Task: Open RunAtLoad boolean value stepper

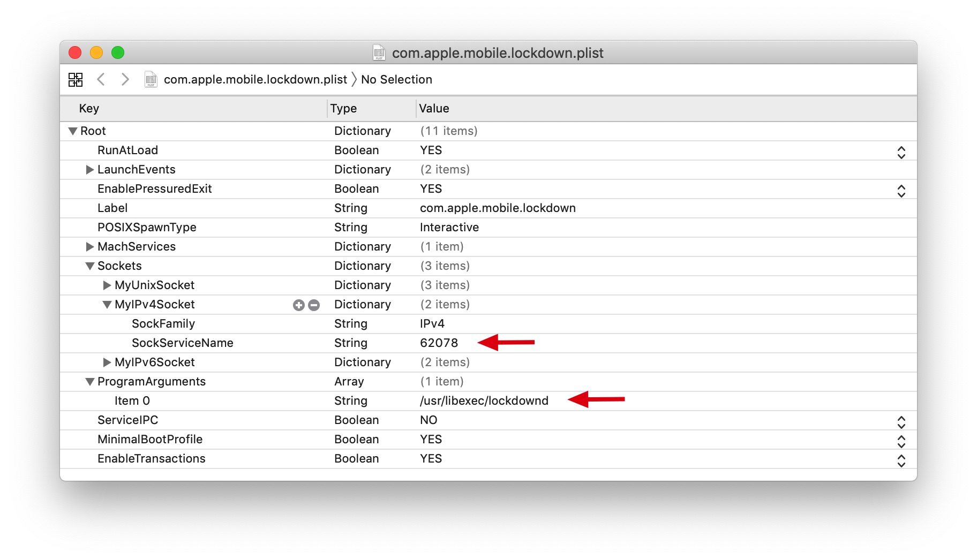Action: coord(901,153)
